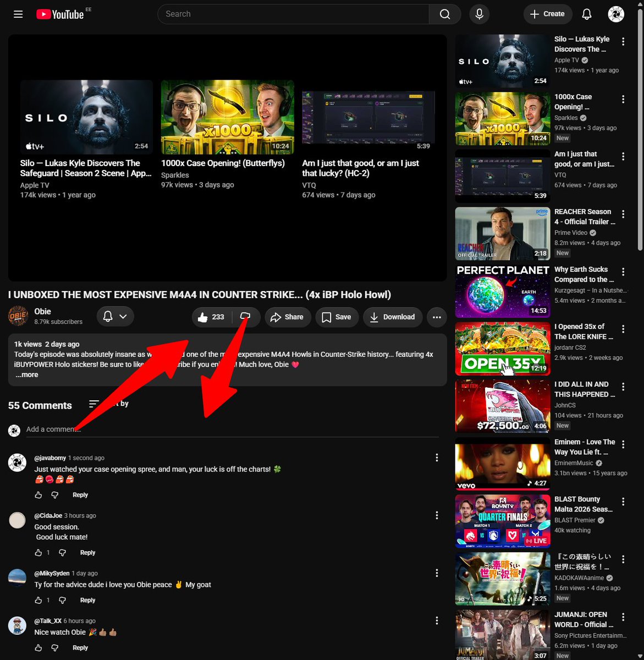Download the video
The width and height of the screenshot is (644, 660).
coord(393,317)
